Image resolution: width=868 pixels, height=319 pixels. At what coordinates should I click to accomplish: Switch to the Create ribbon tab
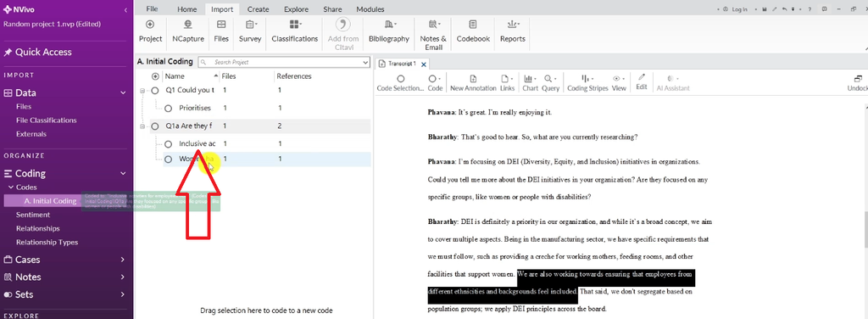pos(258,9)
